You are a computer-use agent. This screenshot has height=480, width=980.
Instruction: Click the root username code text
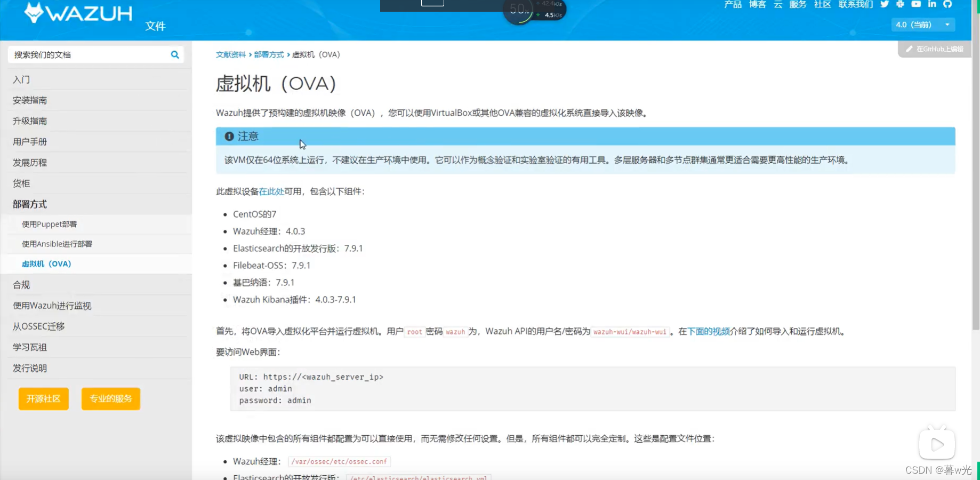point(414,332)
